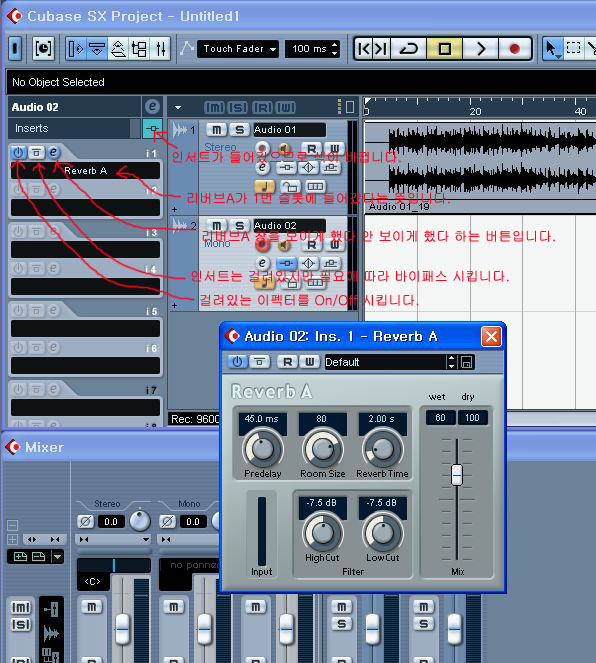
Task: Toggle insert slot i1 power button
Action: pyautogui.click(x=18, y=152)
